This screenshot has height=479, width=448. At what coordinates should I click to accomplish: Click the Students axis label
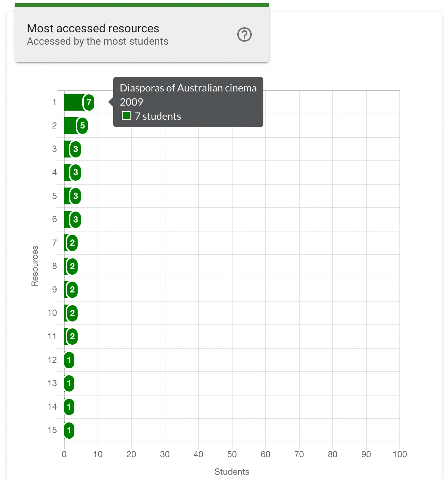231,471
